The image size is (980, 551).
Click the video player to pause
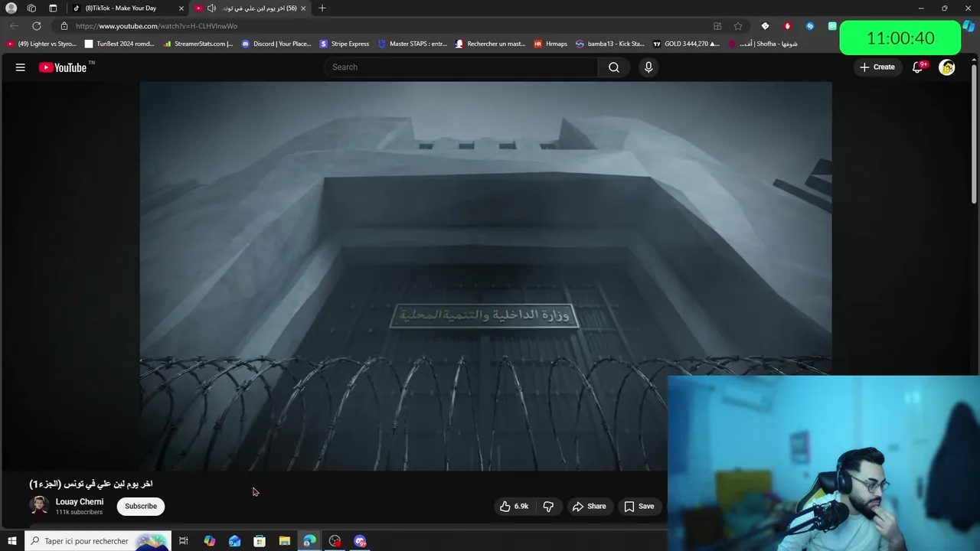tap(485, 275)
